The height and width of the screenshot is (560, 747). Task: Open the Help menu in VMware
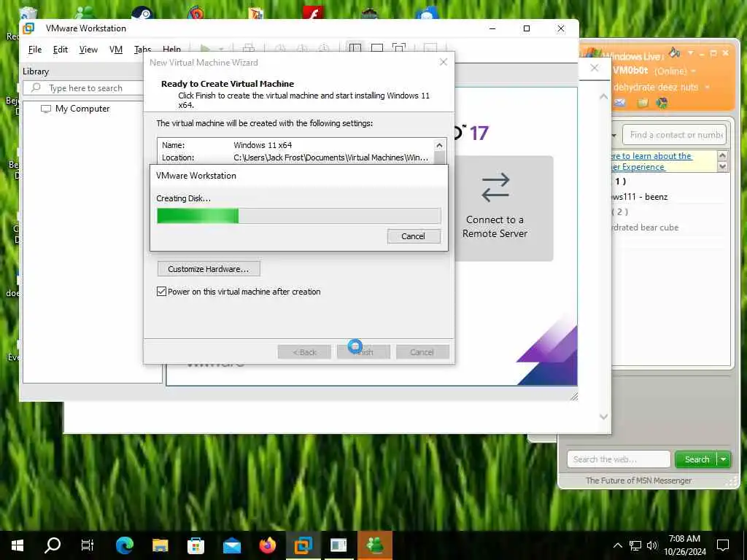(171, 49)
